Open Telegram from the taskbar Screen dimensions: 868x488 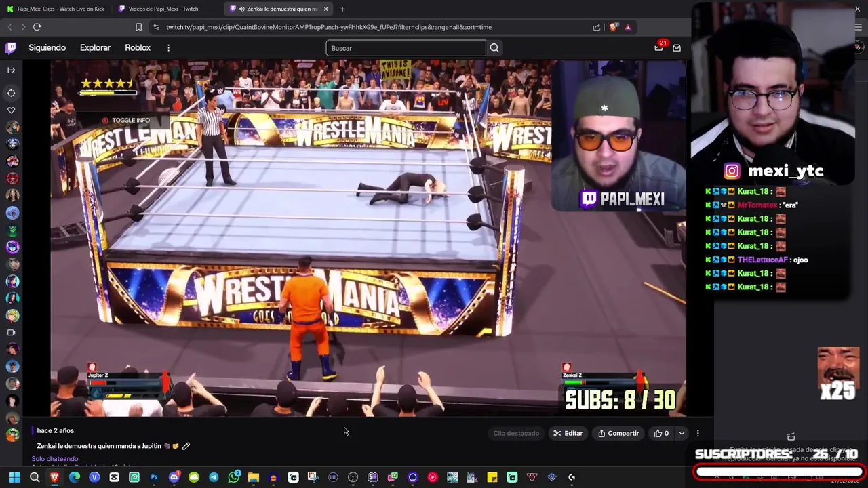point(214,477)
